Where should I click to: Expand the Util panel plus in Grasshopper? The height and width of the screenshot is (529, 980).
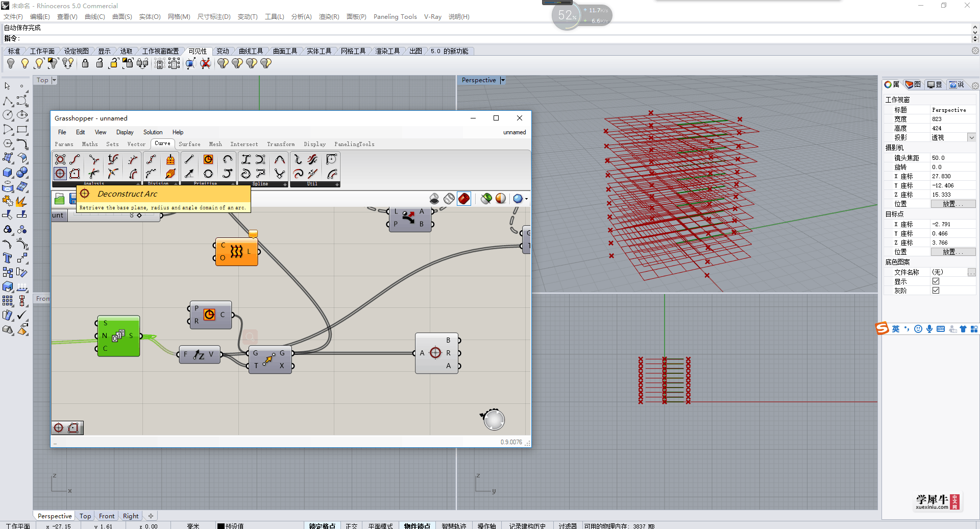(x=337, y=184)
